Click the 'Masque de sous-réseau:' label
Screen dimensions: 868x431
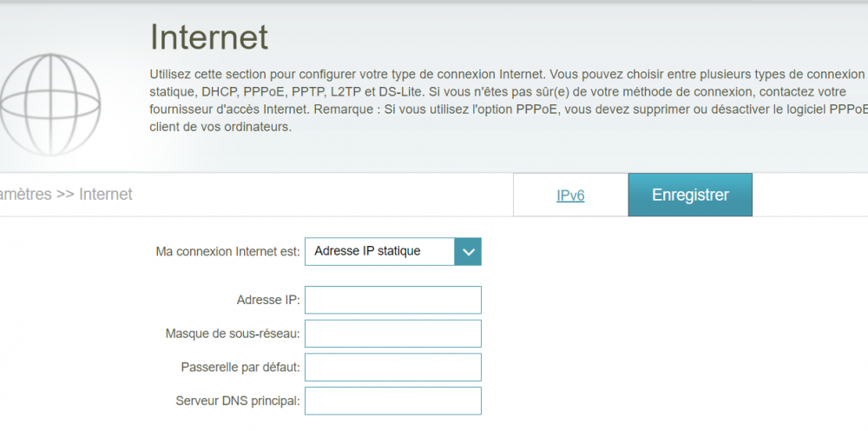coord(233,335)
